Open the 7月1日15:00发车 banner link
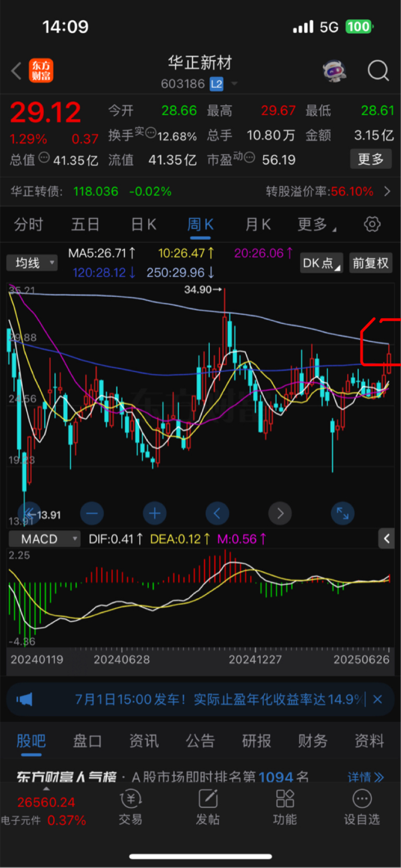Image resolution: width=401 pixels, height=868 pixels. [218, 699]
